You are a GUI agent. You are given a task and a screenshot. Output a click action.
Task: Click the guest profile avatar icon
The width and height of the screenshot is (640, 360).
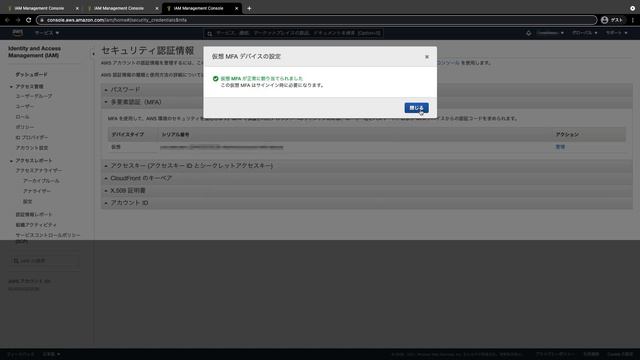click(x=604, y=20)
